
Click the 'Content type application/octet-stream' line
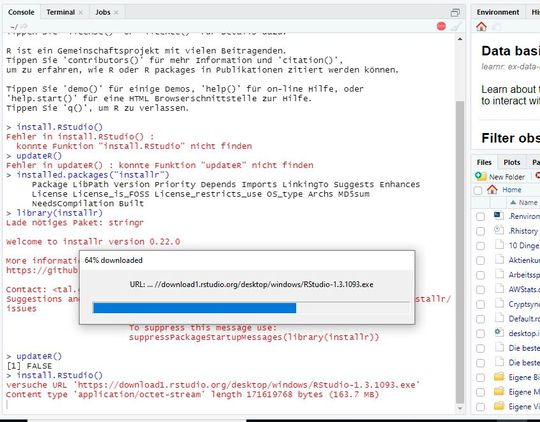tap(192, 394)
